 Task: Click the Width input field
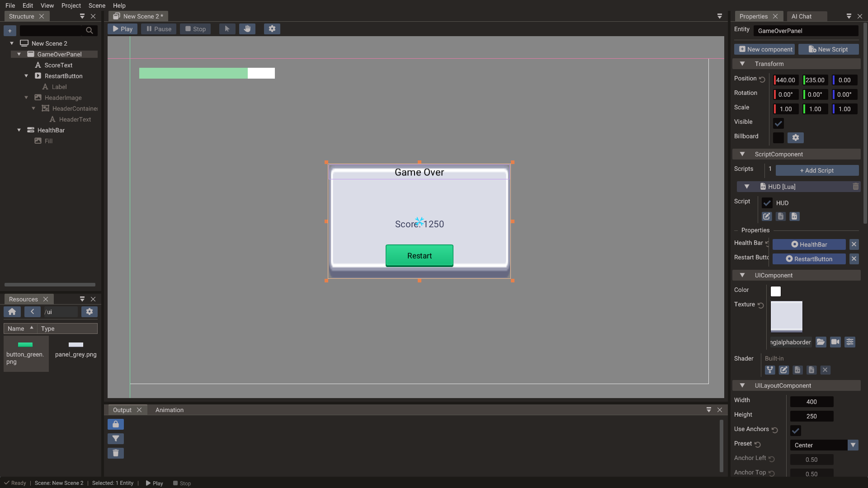(811, 402)
